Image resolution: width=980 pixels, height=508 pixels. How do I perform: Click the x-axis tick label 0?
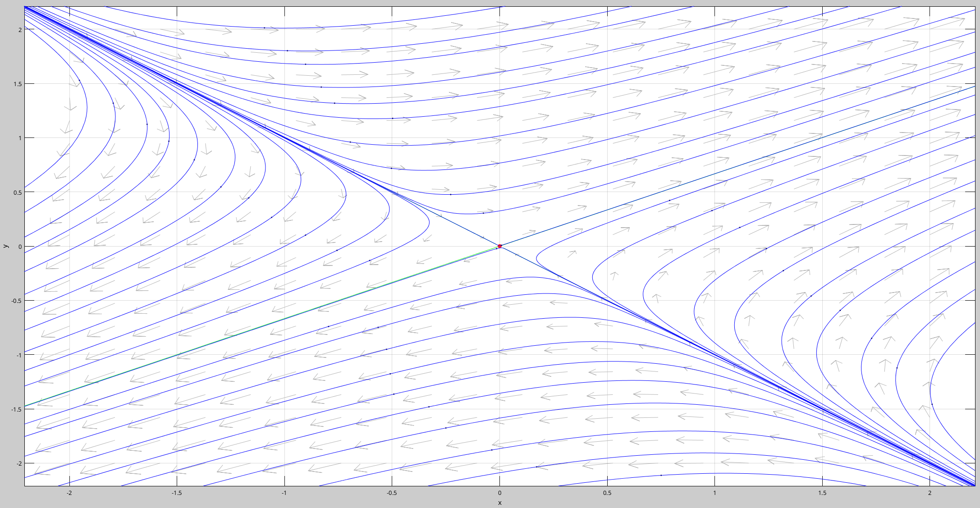click(499, 493)
